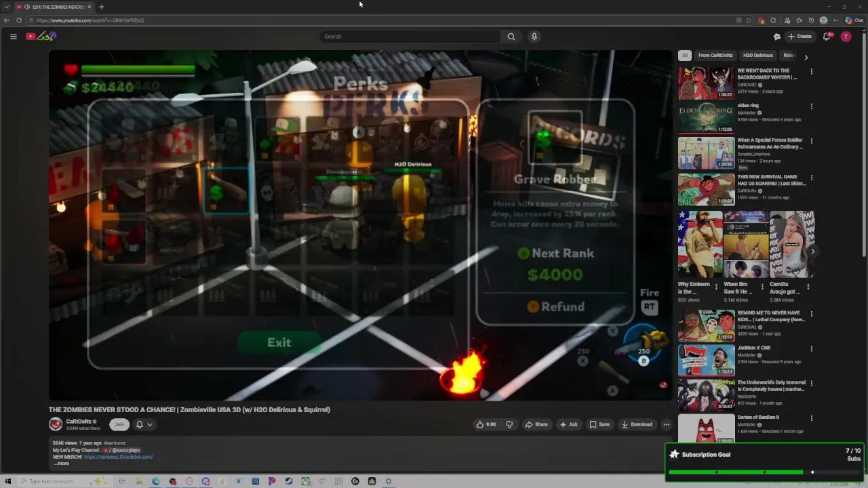868x488 pixels.
Task: Open CaRtOoNz channel avatar
Action: (x=56, y=424)
